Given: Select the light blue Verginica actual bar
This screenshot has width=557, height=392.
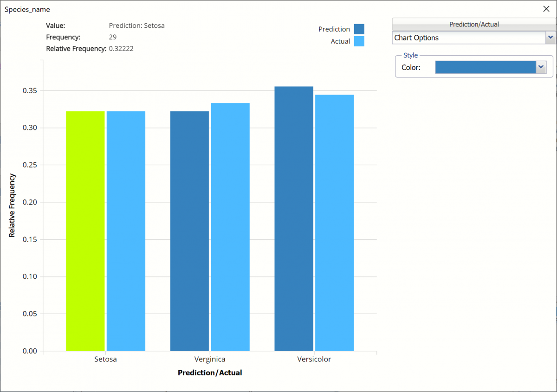Looking at the screenshot, I should pyautogui.click(x=230, y=227).
